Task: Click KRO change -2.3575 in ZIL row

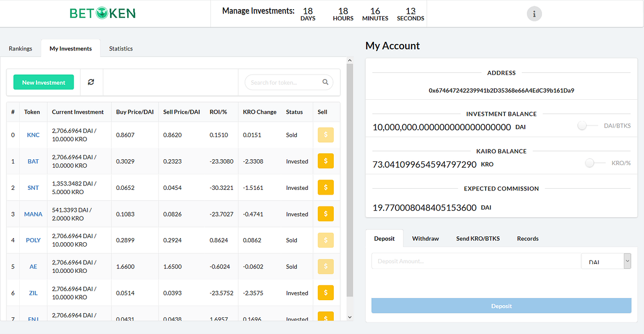Action: coord(253,293)
